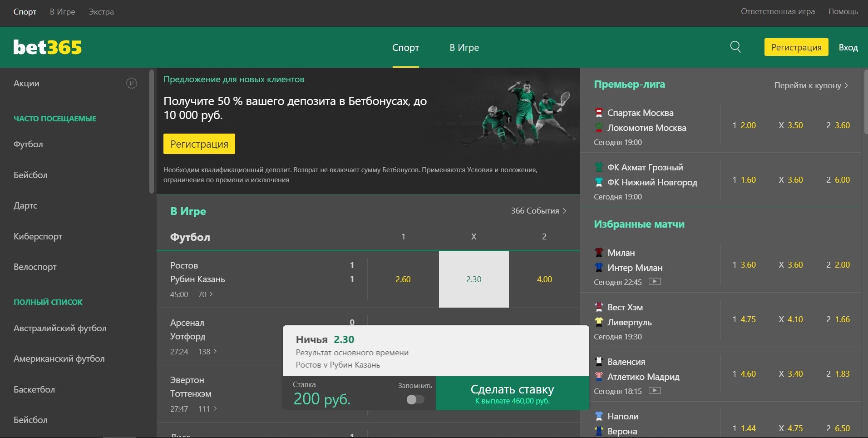This screenshot has width=868, height=438.
Task: Click Регистрация button in promo banner
Action: tap(199, 144)
